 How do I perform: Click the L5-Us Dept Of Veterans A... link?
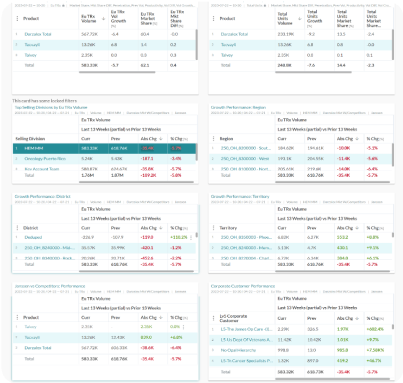click(246, 340)
